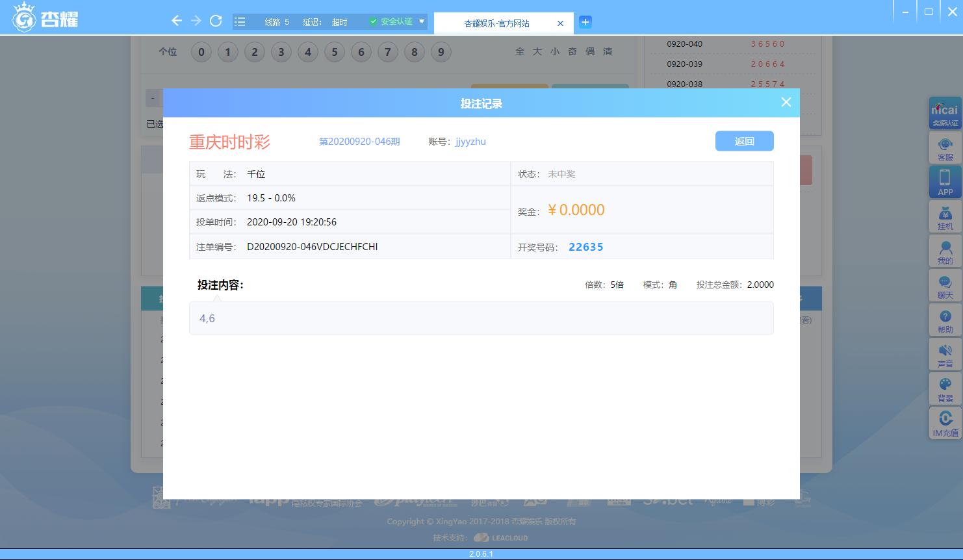Image resolution: width=963 pixels, height=560 pixels.
Task: Click the 返回 button
Action: (744, 141)
